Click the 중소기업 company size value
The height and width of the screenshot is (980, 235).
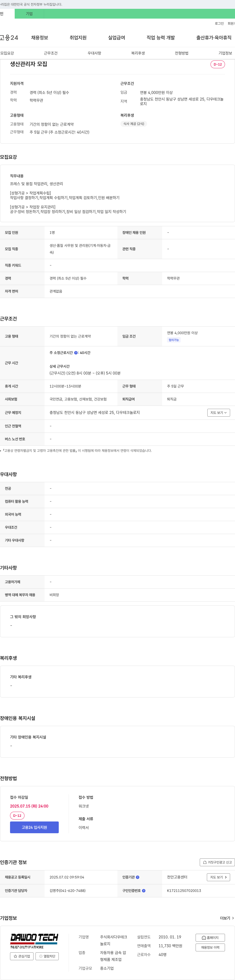click(x=107, y=968)
